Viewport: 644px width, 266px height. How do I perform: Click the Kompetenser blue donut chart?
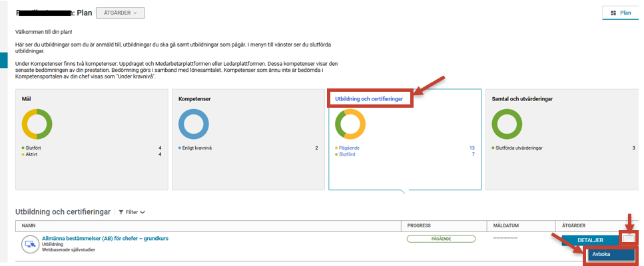(193, 124)
